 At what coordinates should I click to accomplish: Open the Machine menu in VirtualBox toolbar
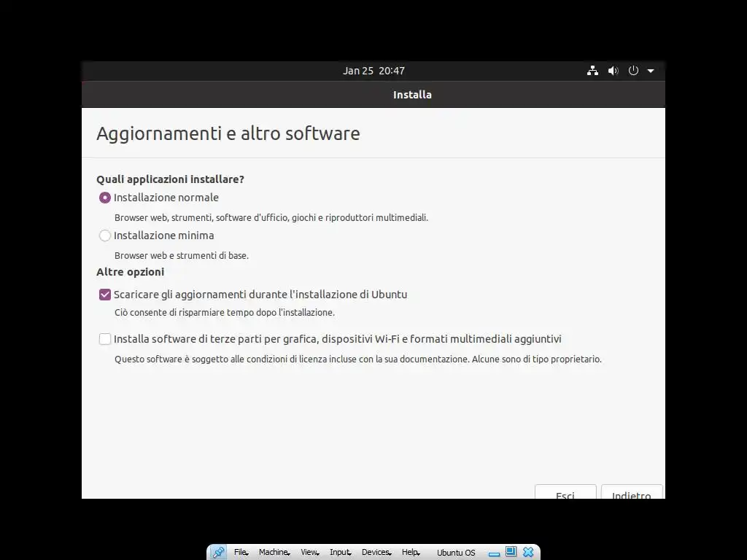click(274, 553)
